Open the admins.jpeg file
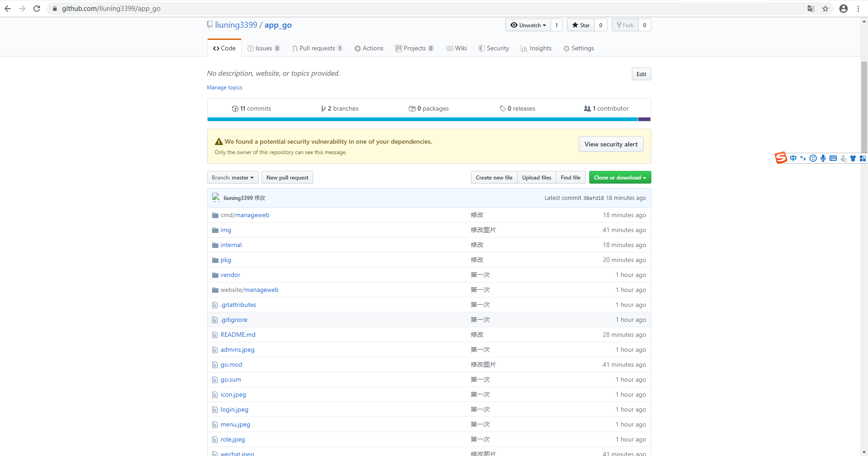Image resolution: width=868 pixels, height=456 pixels. click(x=238, y=350)
